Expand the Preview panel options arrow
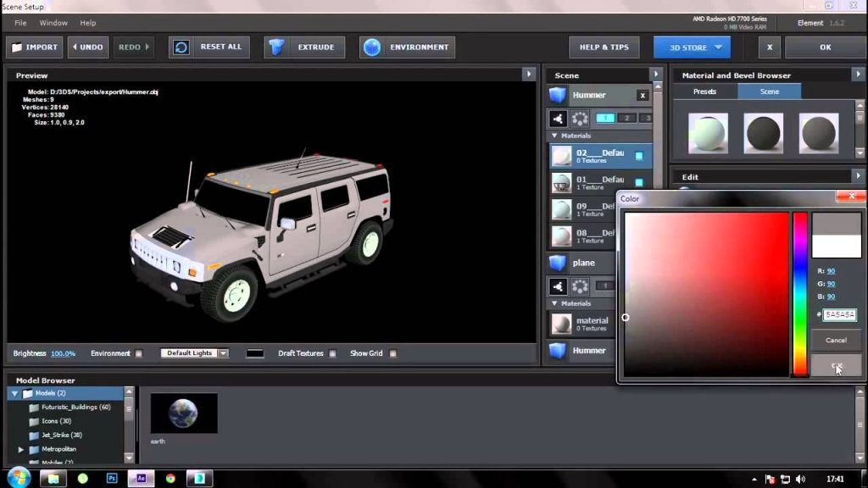868x488 pixels. 529,75
